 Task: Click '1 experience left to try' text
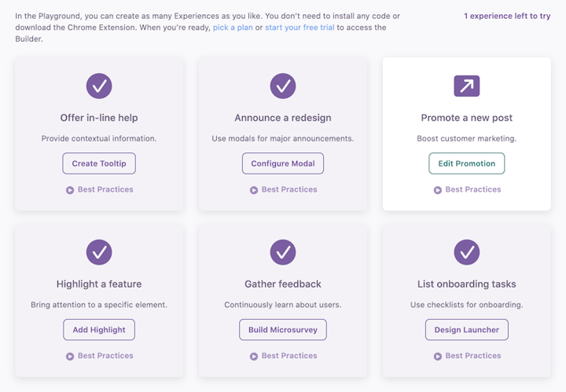point(507,16)
